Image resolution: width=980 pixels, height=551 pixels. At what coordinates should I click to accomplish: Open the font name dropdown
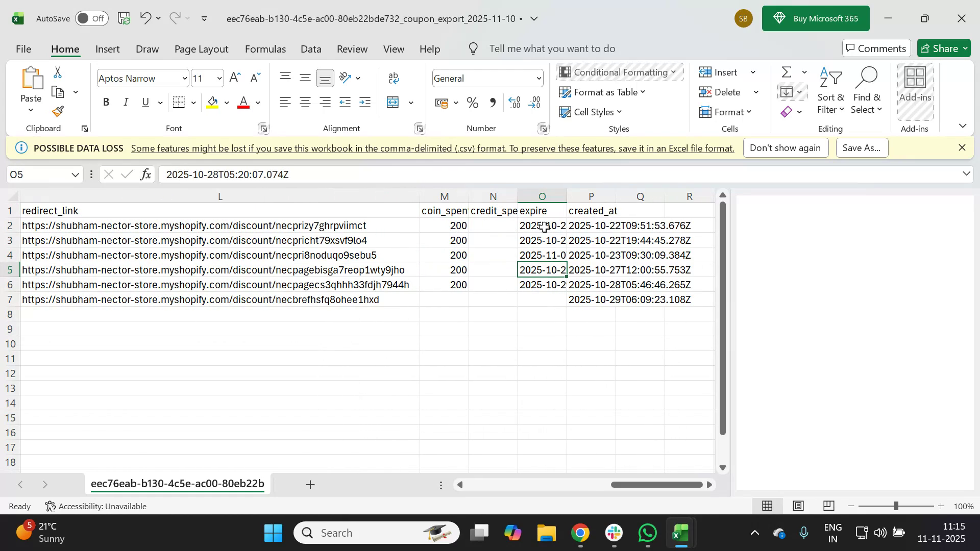point(184,78)
